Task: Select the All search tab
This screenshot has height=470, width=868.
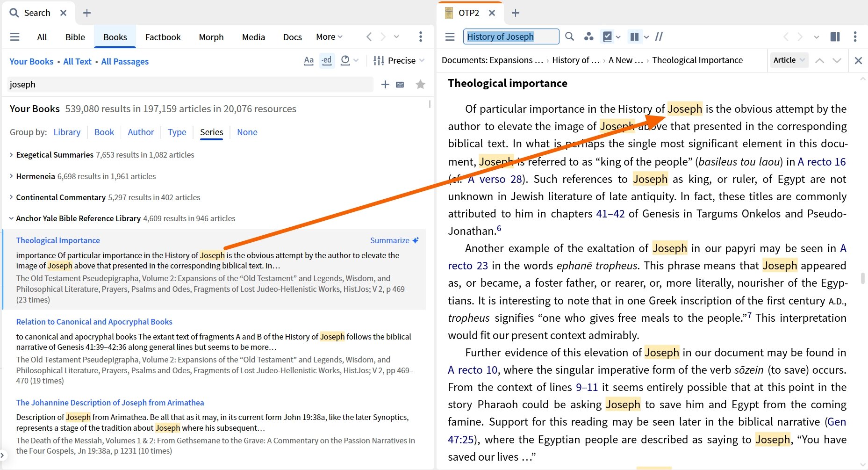Action: (x=42, y=37)
